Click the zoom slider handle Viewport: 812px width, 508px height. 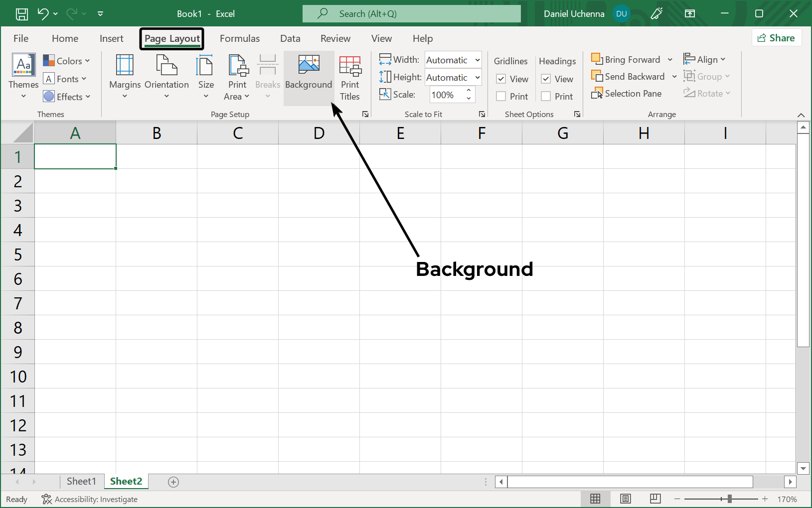pos(729,499)
